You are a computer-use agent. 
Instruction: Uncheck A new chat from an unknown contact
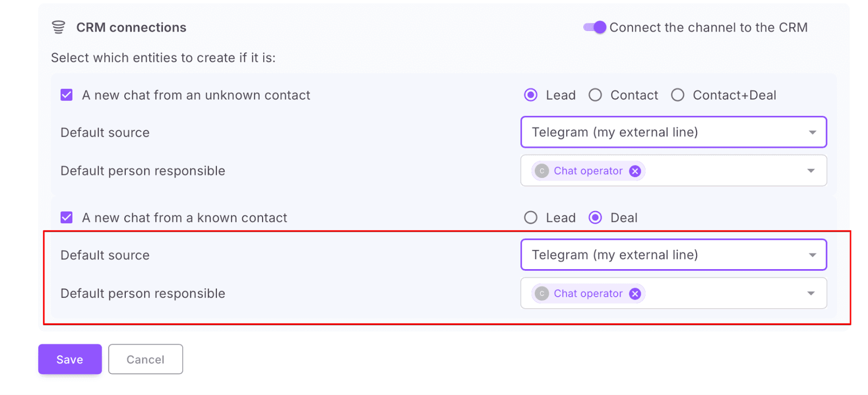click(x=67, y=95)
